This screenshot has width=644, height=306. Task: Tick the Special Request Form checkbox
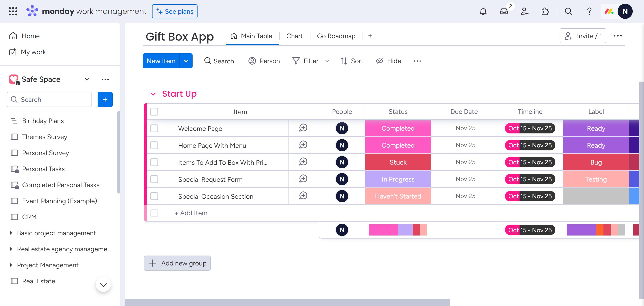coord(154,179)
